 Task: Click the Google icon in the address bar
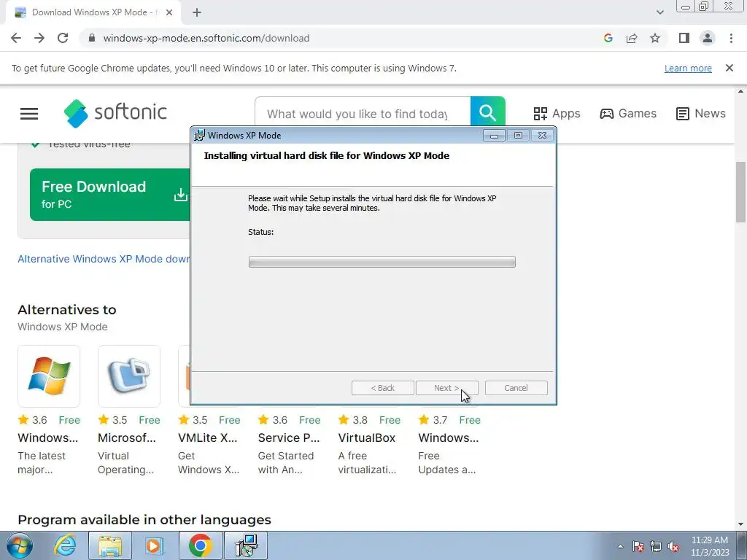click(x=608, y=38)
